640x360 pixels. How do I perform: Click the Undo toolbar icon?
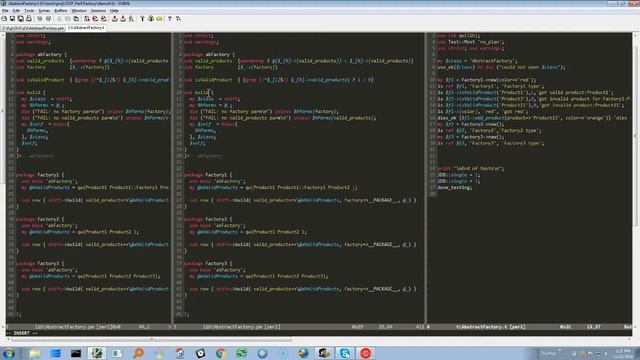point(40,19)
